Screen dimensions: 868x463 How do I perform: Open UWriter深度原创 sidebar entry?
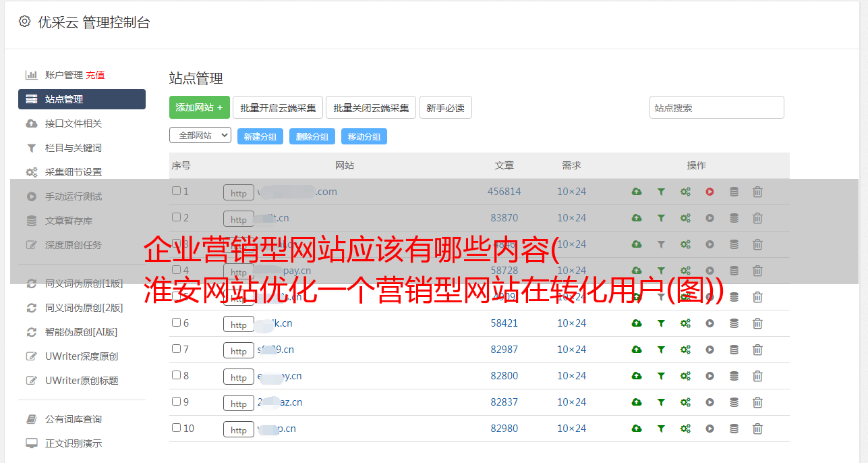click(x=82, y=356)
